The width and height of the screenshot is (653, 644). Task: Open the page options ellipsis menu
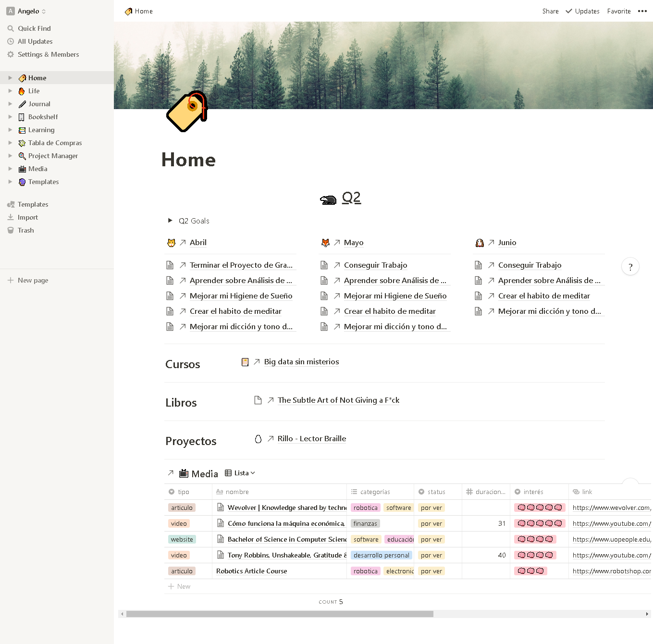[643, 11]
